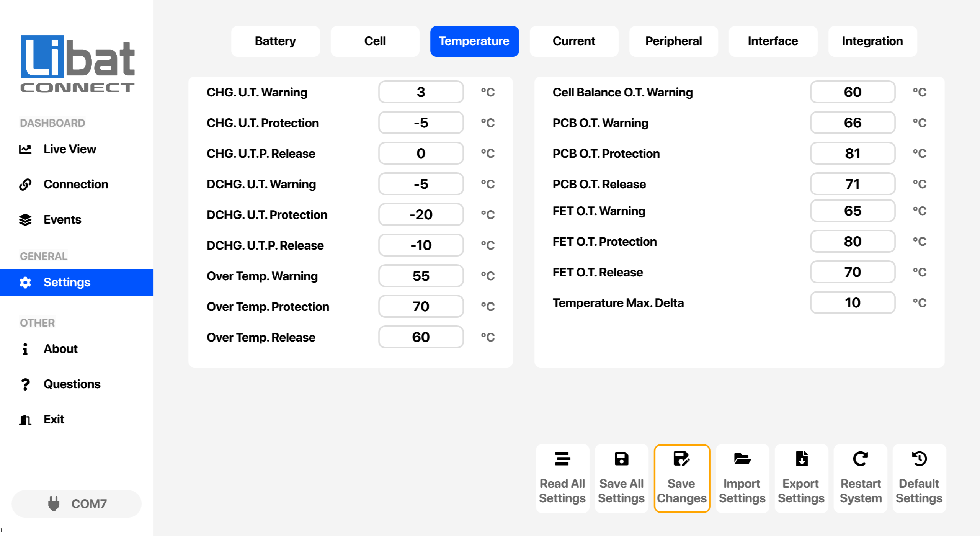The image size is (980, 536).
Task: Edit the CHG. U.T. Warning value
Action: 421,92
